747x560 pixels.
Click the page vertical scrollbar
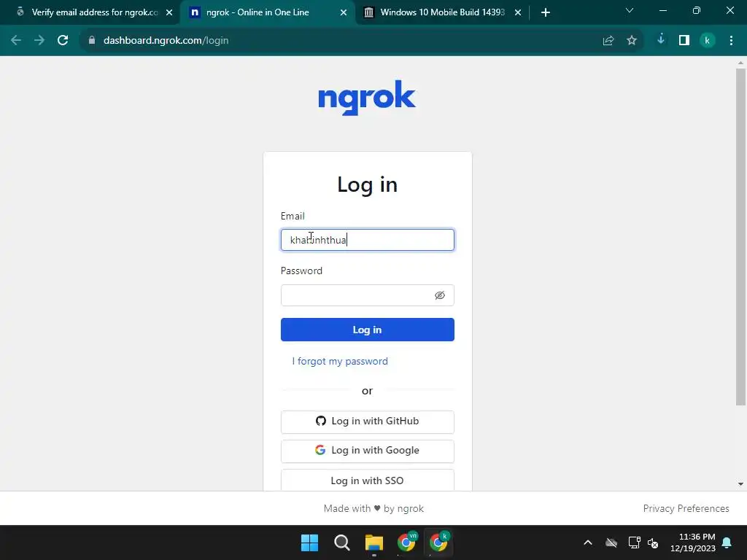pyautogui.click(x=740, y=237)
